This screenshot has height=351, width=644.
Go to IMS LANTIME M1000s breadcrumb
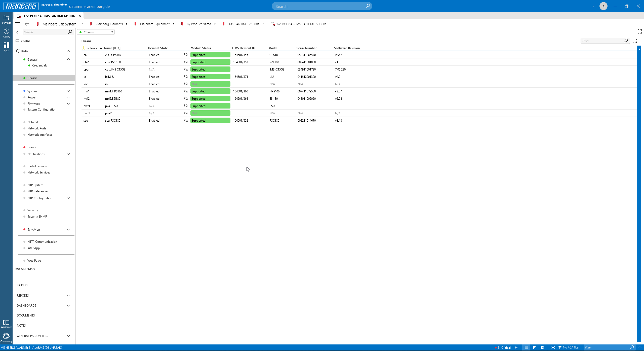(244, 24)
